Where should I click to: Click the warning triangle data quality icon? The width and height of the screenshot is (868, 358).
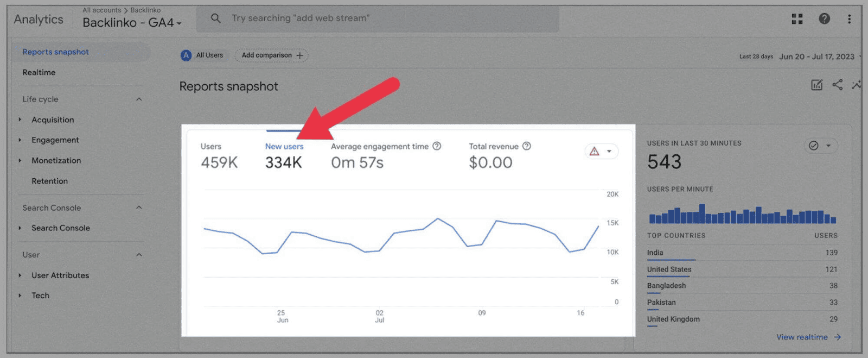click(595, 152)
